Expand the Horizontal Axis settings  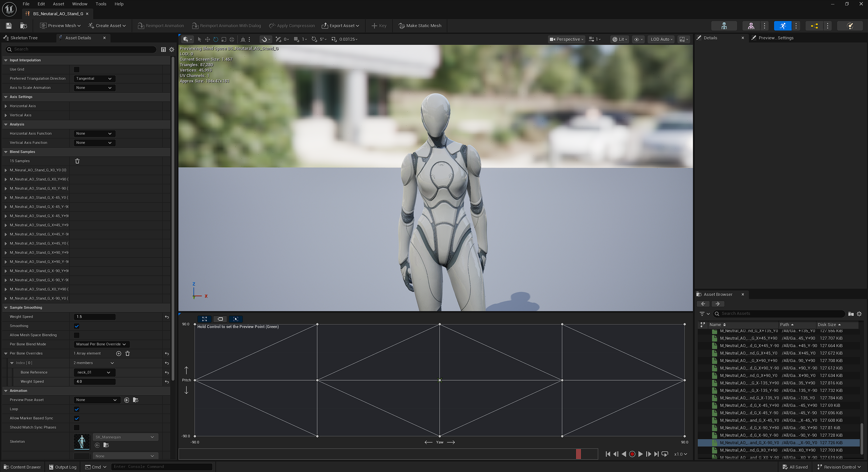point(6,106)
